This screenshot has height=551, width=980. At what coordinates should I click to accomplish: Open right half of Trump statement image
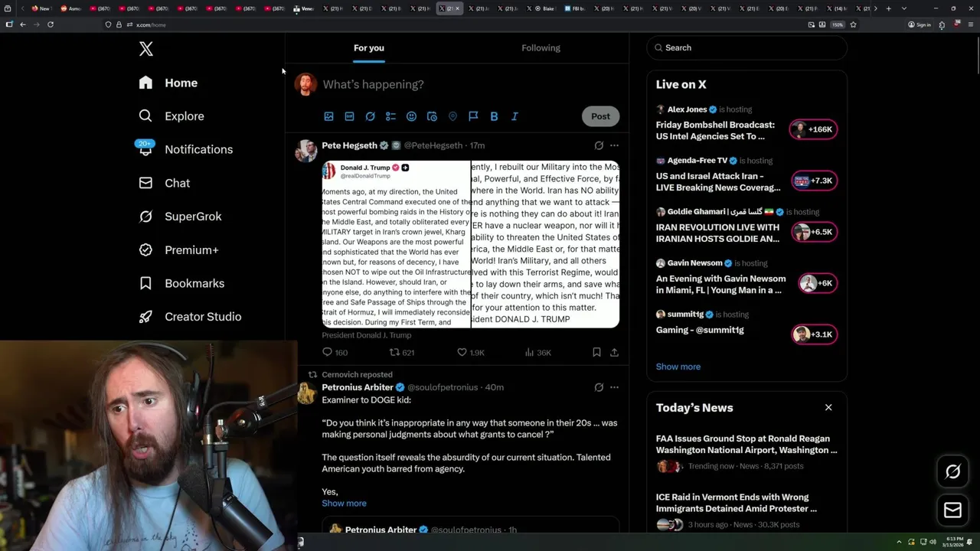coord(545,244)
